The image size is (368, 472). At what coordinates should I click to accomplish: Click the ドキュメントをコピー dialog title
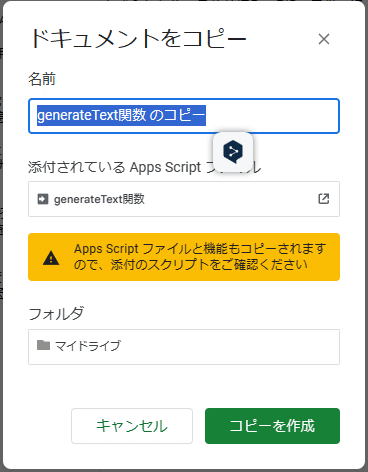coord(138,39)
